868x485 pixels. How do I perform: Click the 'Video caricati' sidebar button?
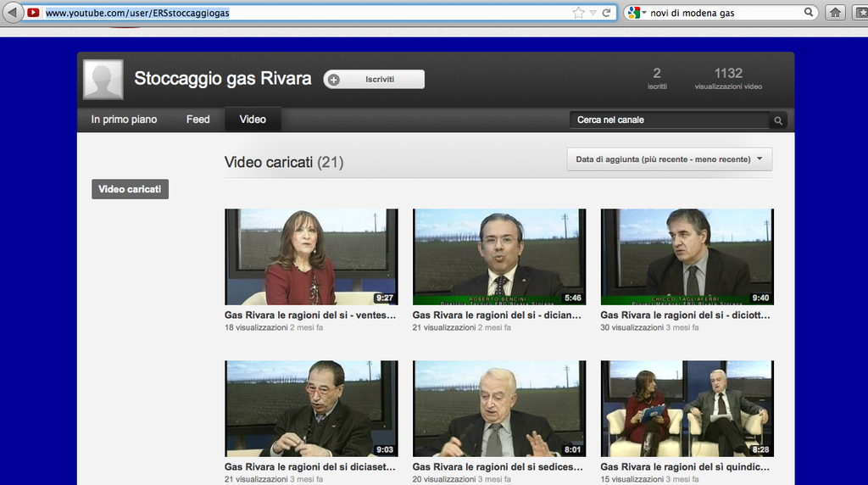pyautogui.click(x=130, y=189)
